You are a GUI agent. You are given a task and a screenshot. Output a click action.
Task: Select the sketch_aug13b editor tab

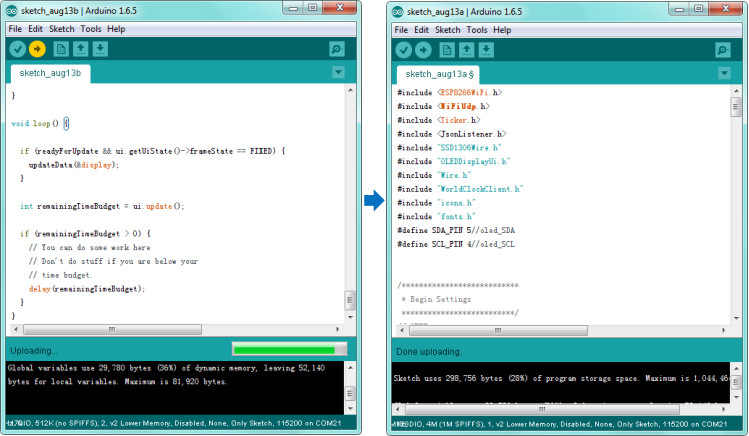(x=50, y=73)
